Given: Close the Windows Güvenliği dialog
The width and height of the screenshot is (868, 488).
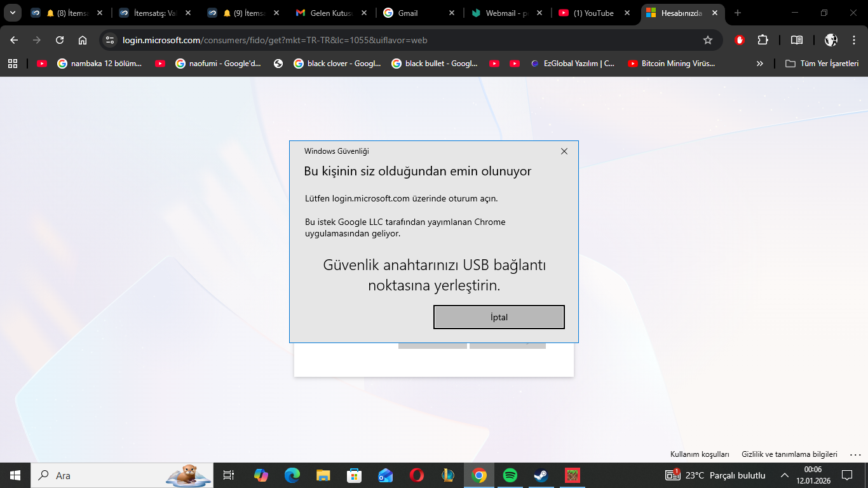Looking at the screenshot, I should (564, 151).
